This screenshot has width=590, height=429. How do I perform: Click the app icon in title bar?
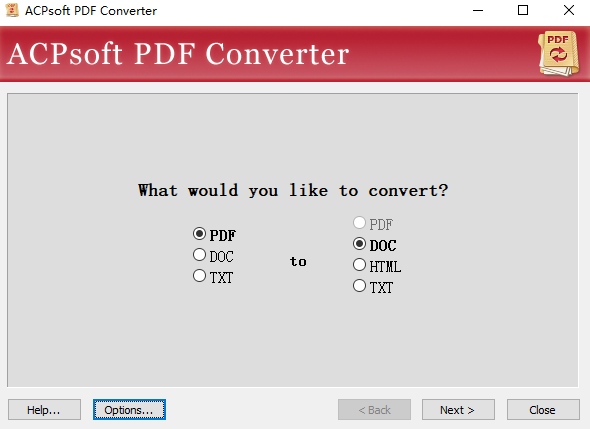point(12,10)
